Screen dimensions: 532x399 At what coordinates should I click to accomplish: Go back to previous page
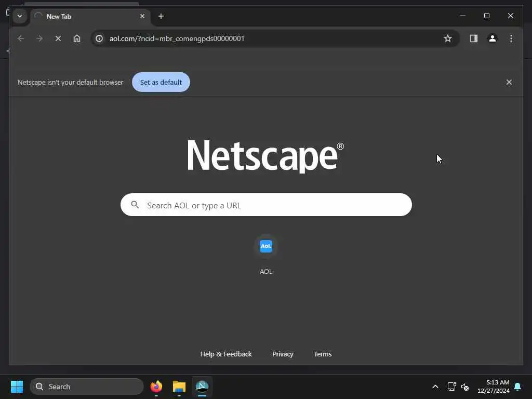21,38
